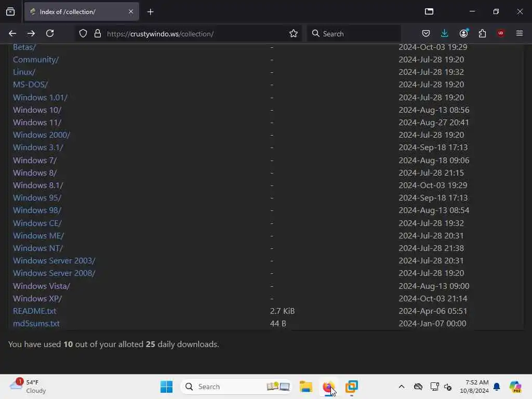The height and width of the screenshot is (399, 532).
Task: Close the Index of /collection/ tab
Action: [131, 11]
